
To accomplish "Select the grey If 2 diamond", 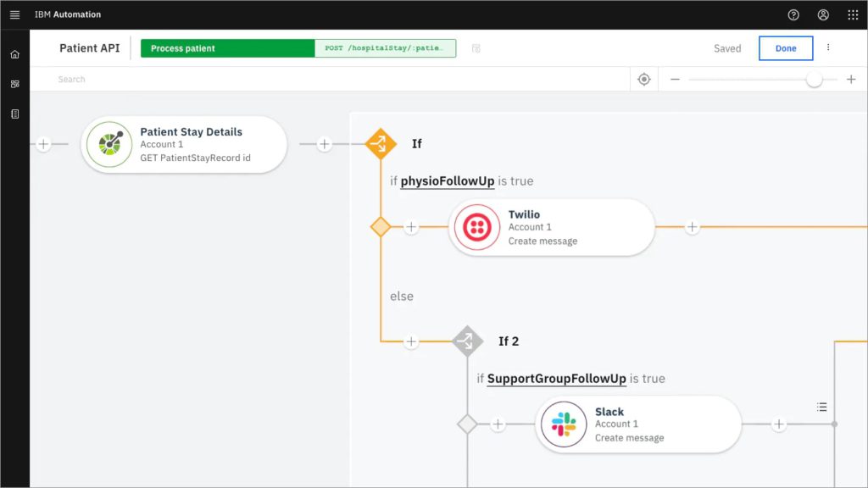I will coord(467,341).
